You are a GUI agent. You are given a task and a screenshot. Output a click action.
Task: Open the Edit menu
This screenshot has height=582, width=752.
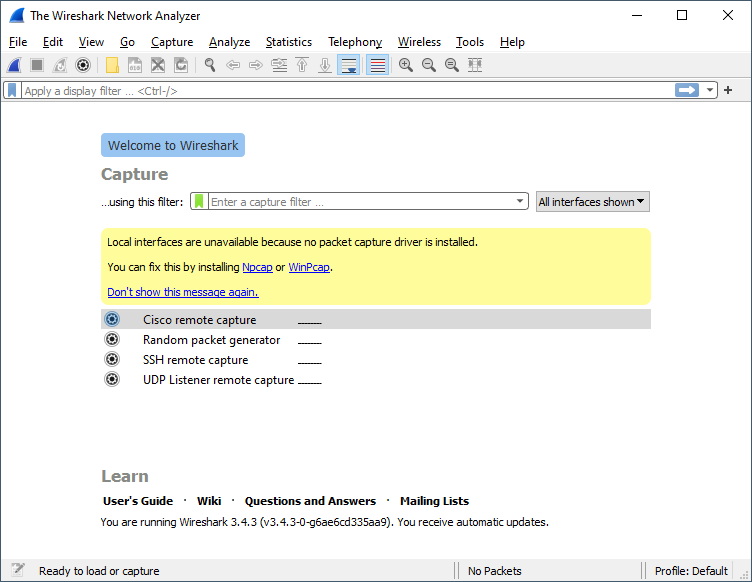[53, 42]
